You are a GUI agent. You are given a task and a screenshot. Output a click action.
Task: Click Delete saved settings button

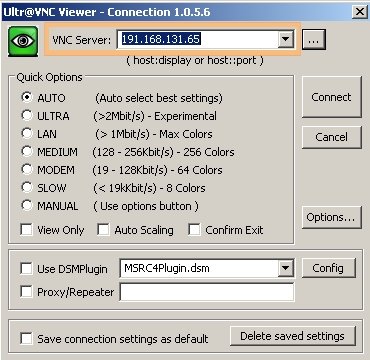coord(292,336)
